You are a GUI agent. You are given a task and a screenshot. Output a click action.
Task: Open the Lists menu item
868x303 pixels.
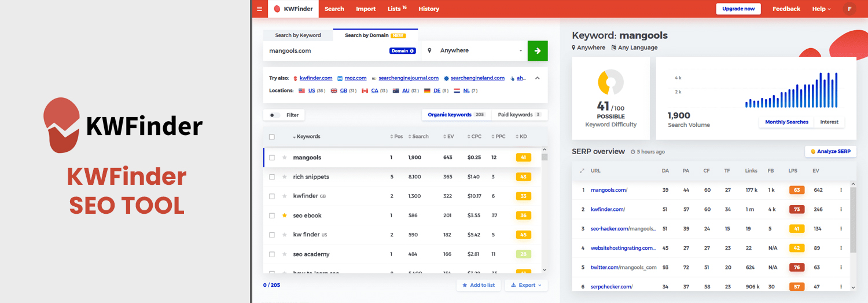point(397,9)
